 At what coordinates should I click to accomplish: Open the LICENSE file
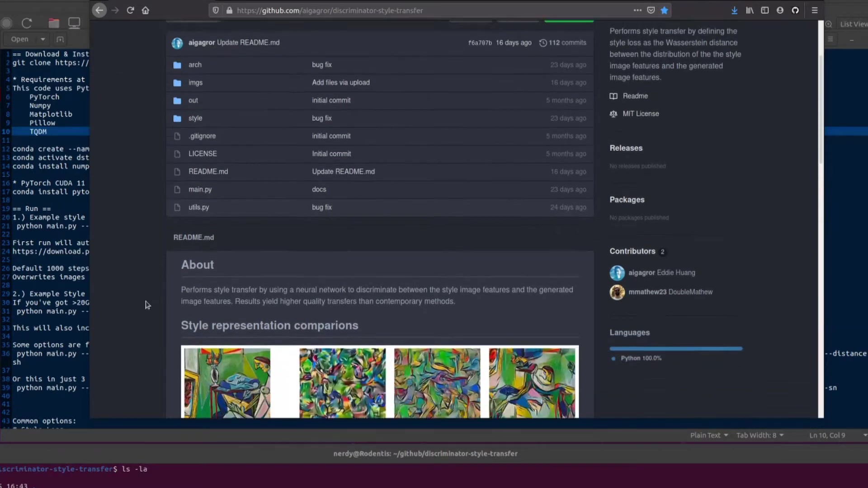pyautogui.click(x=203, y=154)
